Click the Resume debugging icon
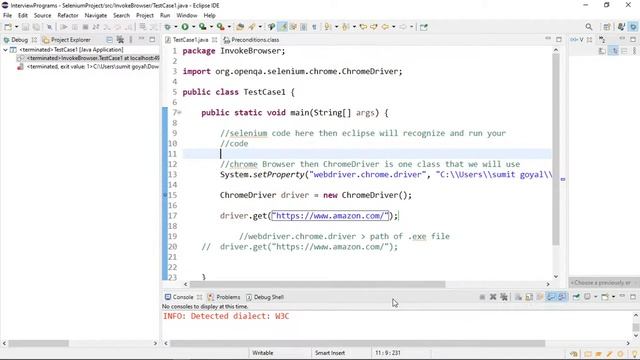Viewport: 640px width, 360px height. coord(64,27)
